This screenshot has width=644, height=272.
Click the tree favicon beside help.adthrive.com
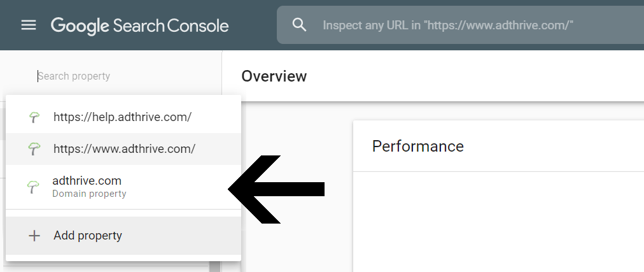pyautogui.click(x=34, y=117)
